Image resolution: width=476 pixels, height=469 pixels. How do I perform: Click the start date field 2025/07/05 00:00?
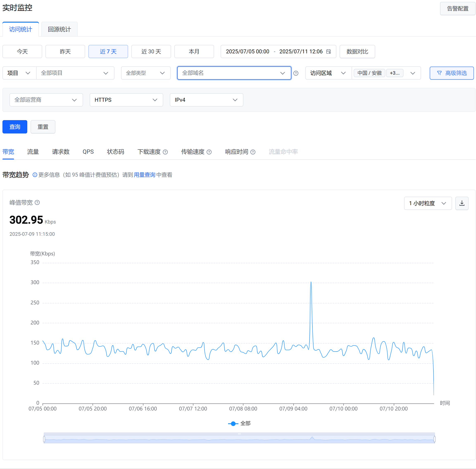pyautogui.click(x=247, y=51)
